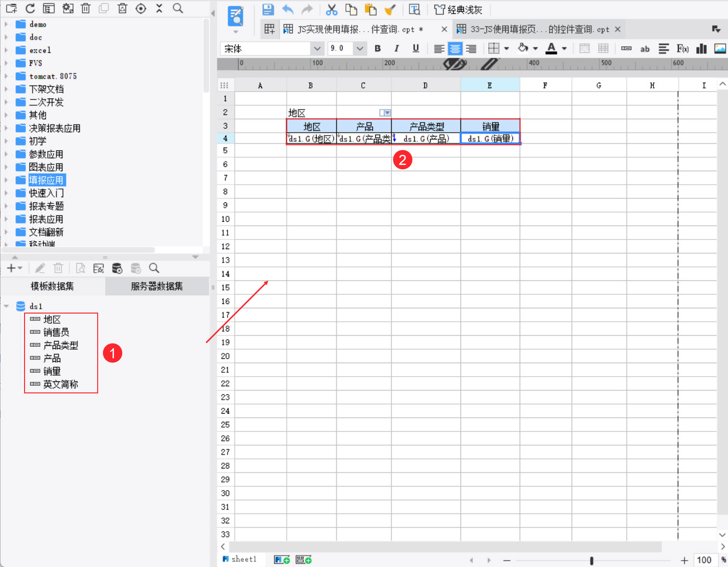The height and width of the screenshot is (567, 728).
Task: Adjust the zoom slider handle
Action: 591,560
